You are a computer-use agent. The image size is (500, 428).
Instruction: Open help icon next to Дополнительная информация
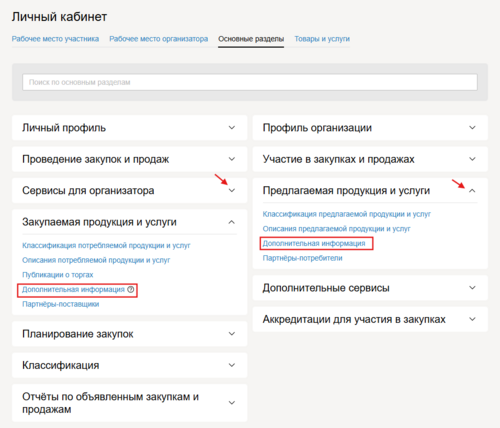click(131, 289)
